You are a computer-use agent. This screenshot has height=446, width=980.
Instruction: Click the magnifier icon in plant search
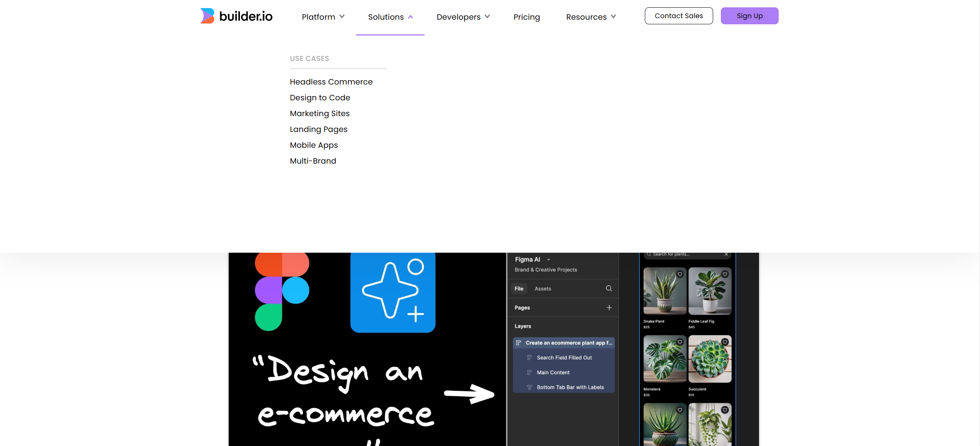tap(649, 254)
